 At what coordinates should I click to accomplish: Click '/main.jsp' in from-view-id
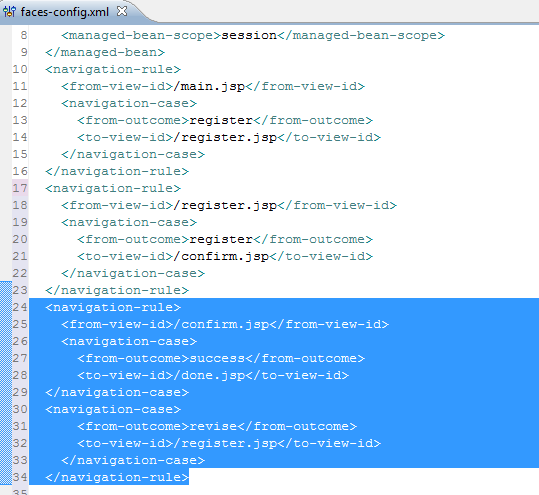click(209, 86)
